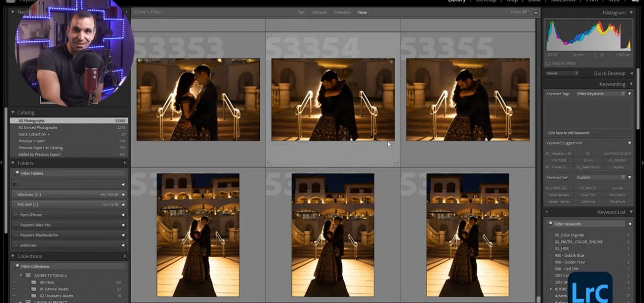Click the plus icon on Folders panel
The width and height of the screenshot is (644, 303).
tap(125, 163)
